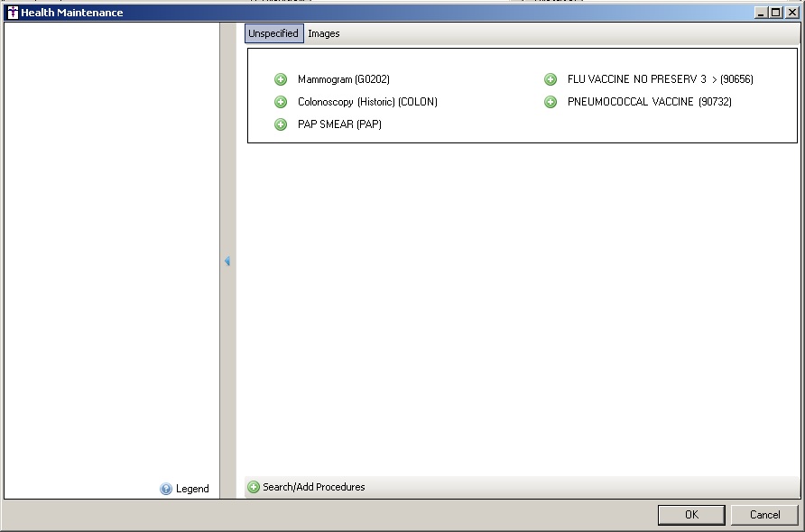The image size is (805, 532).
Task: Click the Cancel button
Action: [764, 515]
